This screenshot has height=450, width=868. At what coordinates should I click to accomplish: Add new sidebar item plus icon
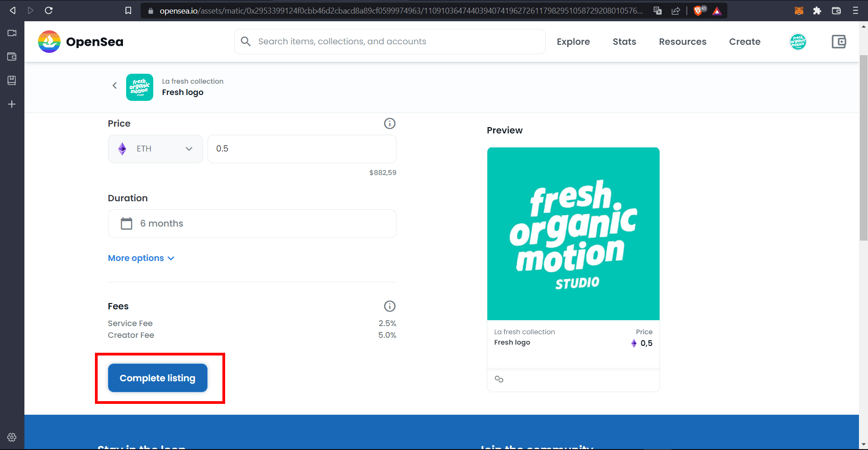click(x=12, y=104)
